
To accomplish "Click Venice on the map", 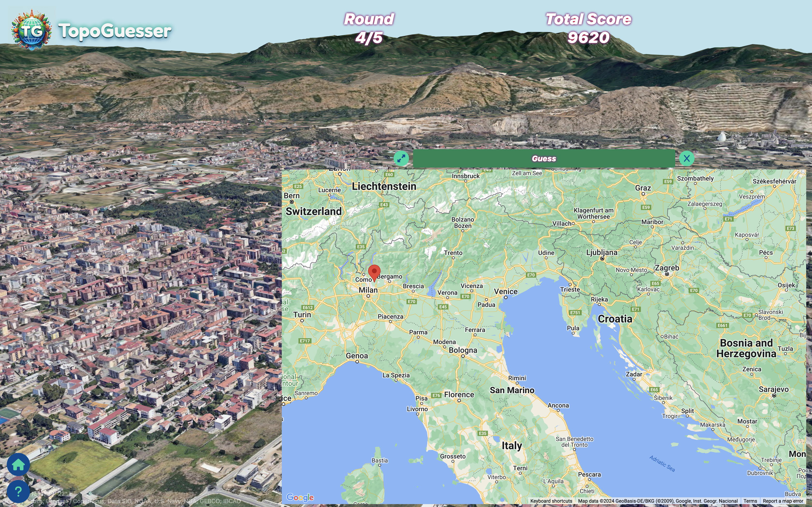I will [x=506, y=292].
